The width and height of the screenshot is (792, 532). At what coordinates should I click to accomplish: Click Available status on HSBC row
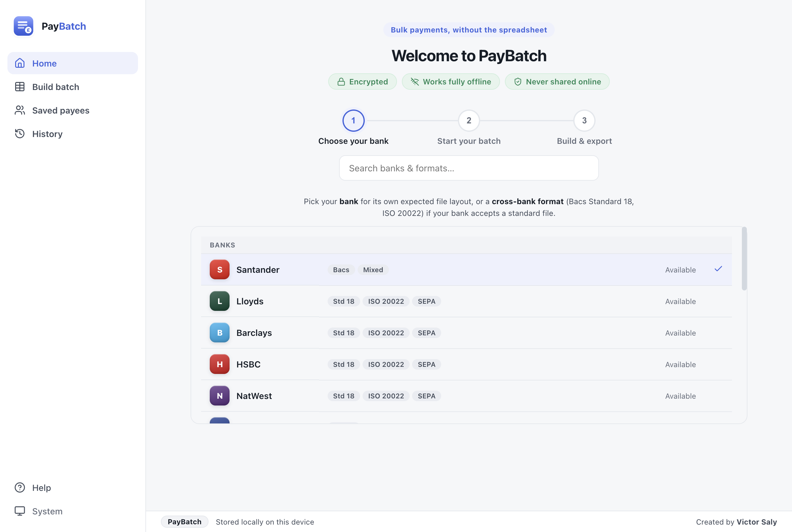pyautogui.click(x=680, y=364)
